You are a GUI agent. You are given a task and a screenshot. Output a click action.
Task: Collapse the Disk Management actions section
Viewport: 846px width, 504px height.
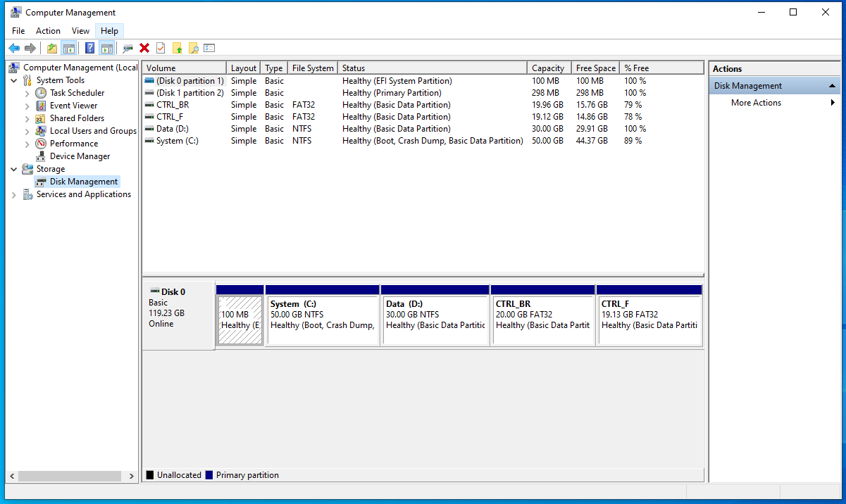[833, 86]
